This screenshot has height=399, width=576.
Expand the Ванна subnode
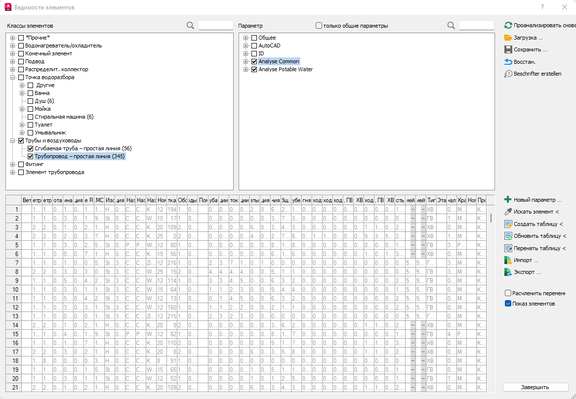pyautogui.click(x=22, y=93)
